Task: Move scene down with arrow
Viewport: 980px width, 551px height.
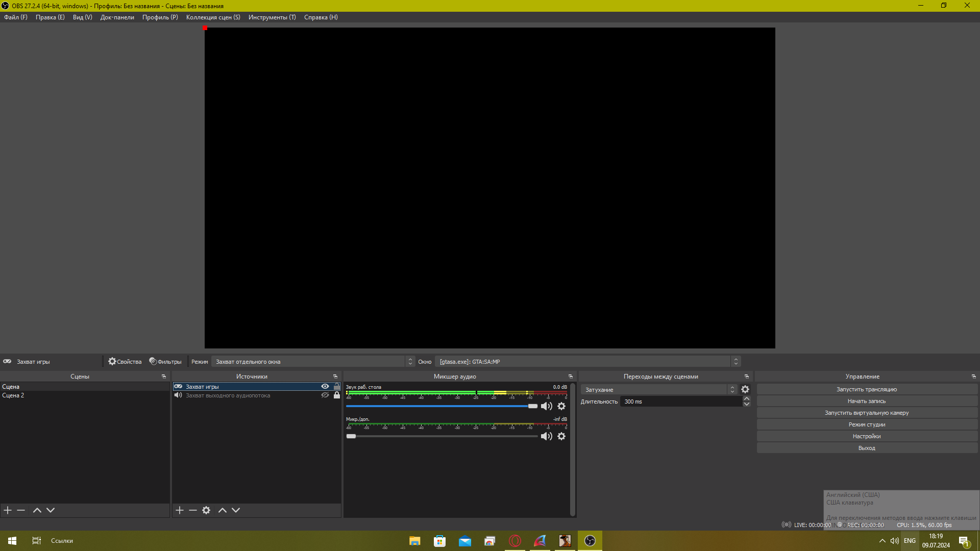Action: pyautogui.click(x=51, y=510)
